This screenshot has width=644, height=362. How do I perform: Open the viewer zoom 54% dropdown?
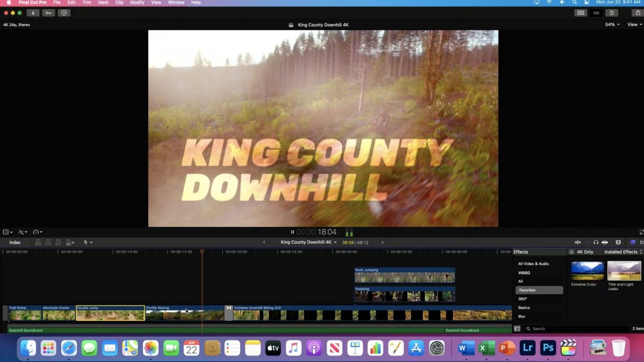[x=612, y=25]
